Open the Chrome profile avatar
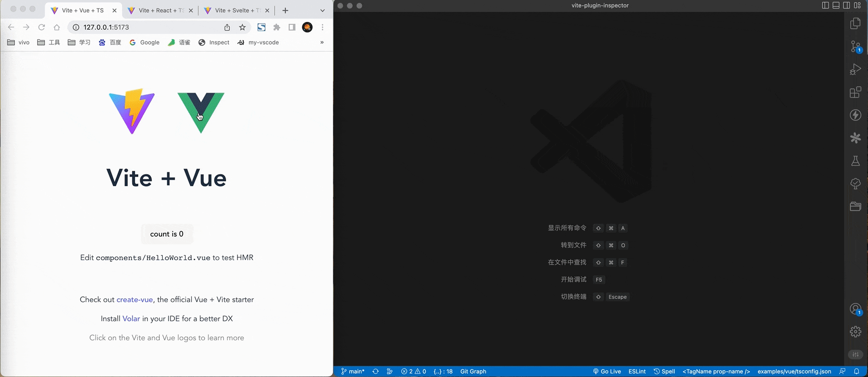Viewport: 868px width, 377px height. pos(308,27)
